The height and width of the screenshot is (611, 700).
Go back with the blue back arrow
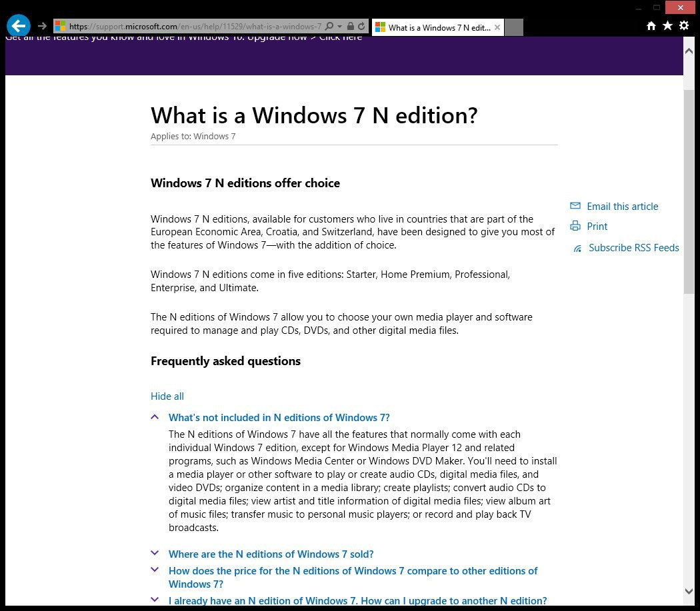(18, 26)
